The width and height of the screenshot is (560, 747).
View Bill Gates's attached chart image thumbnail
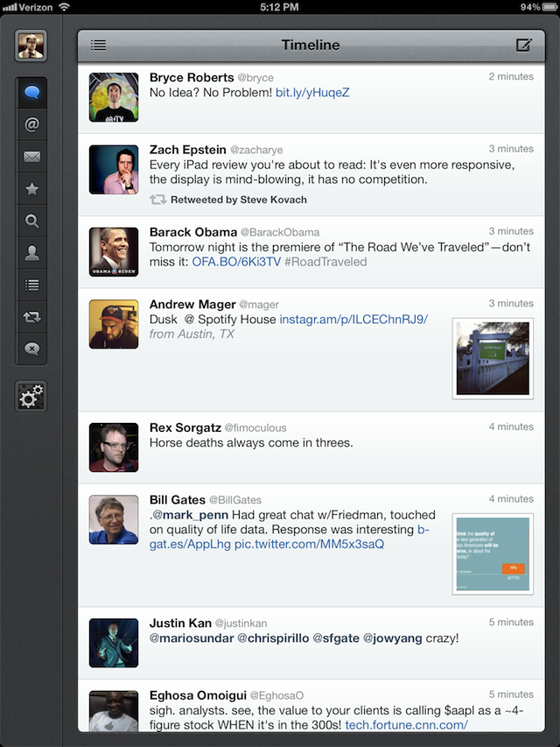point(493,554)
